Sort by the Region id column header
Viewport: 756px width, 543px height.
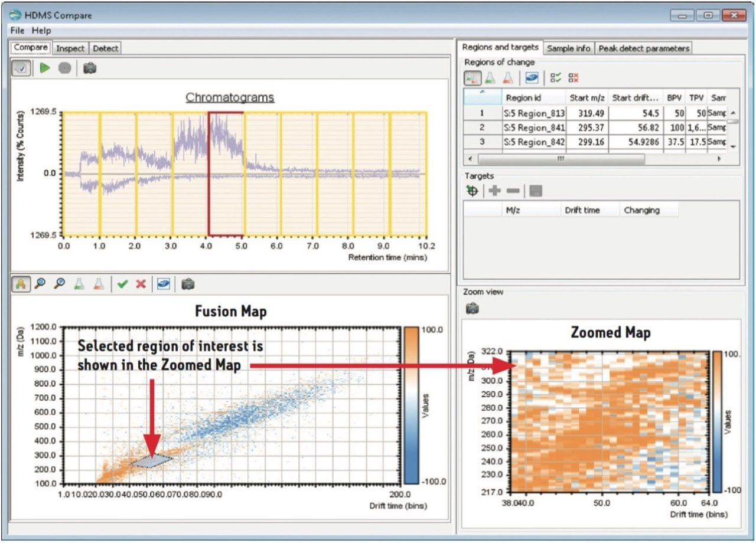[533, 97]
